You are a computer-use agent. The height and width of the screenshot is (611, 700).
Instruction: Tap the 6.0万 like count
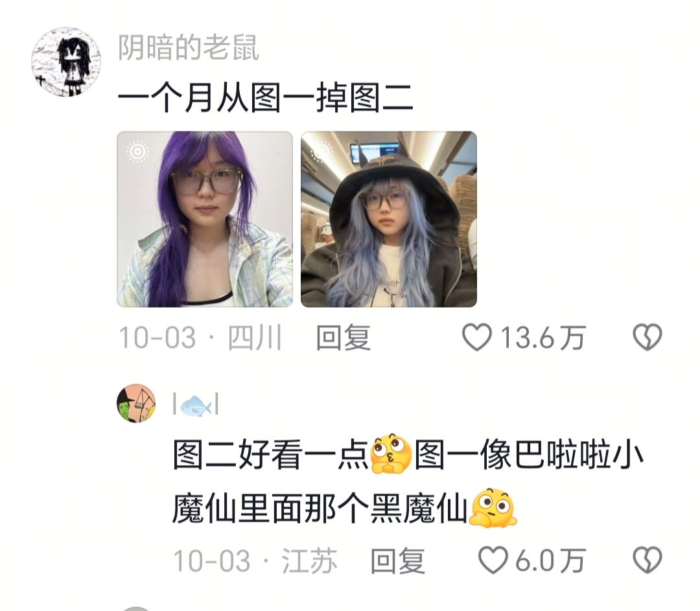pos(550,561)
